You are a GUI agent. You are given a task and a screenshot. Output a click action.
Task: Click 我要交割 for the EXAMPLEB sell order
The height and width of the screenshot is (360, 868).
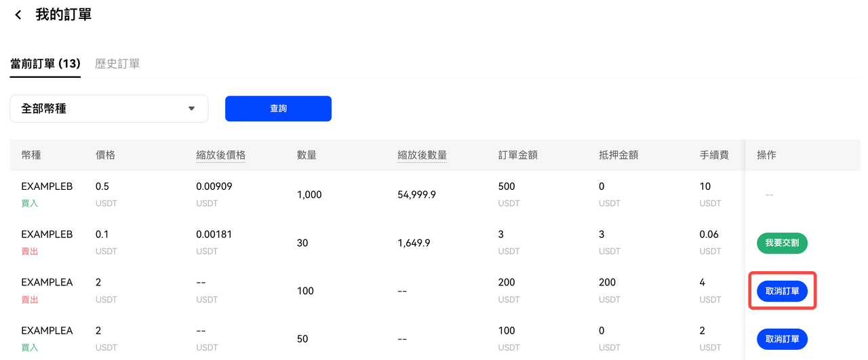tap(782, 243)
